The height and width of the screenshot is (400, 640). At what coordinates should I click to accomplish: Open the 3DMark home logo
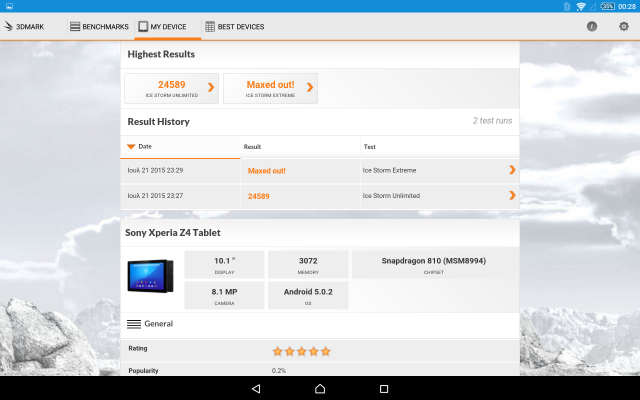click(24, 27)
